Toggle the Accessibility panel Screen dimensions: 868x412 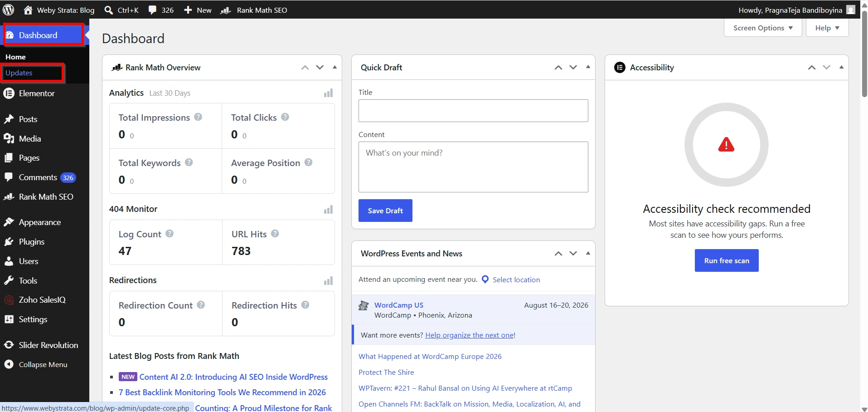841,67
